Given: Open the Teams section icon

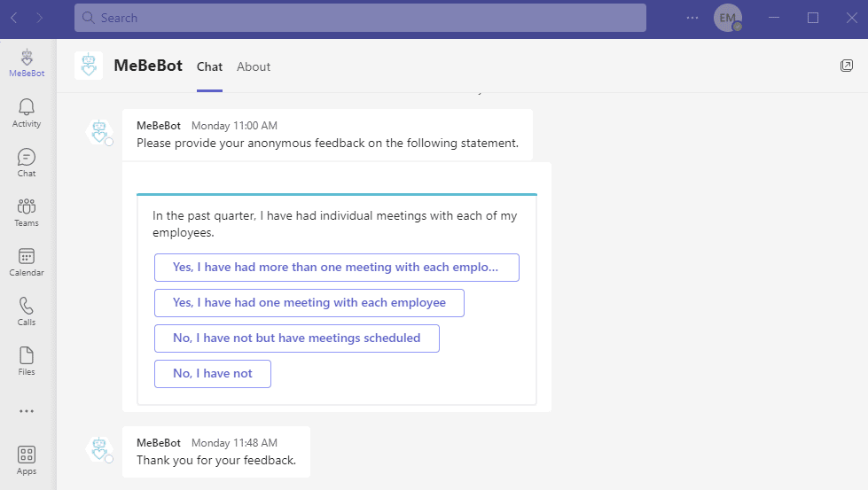Looking at the screenshot, I should [27, 212].
